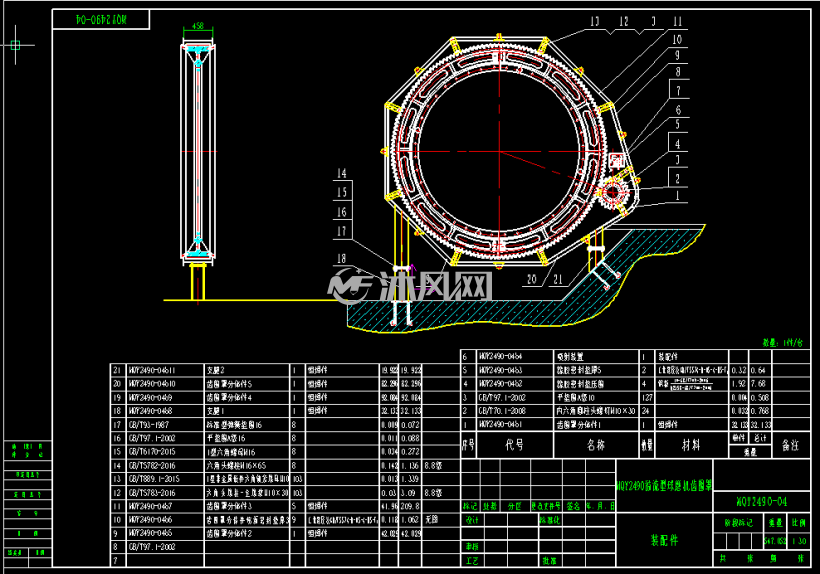
Task: Select quantity value 24 in row 2
Action: click(x=646, y=411)
